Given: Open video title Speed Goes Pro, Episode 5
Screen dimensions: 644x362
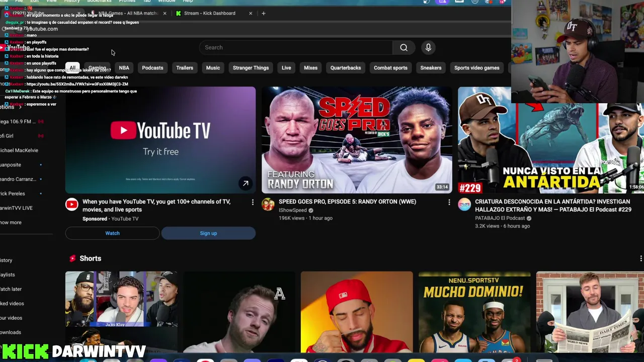Looking at the screenshot, I should [347, 202].
